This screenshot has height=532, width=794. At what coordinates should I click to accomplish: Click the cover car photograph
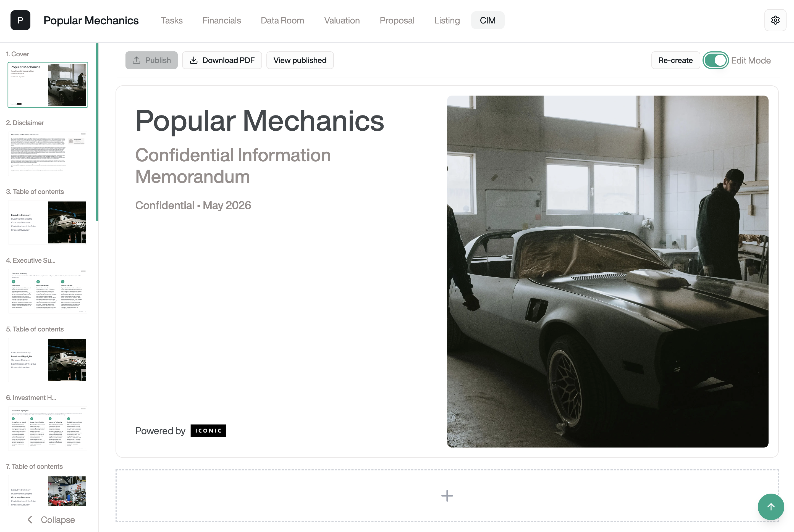[x=608, y=272]
